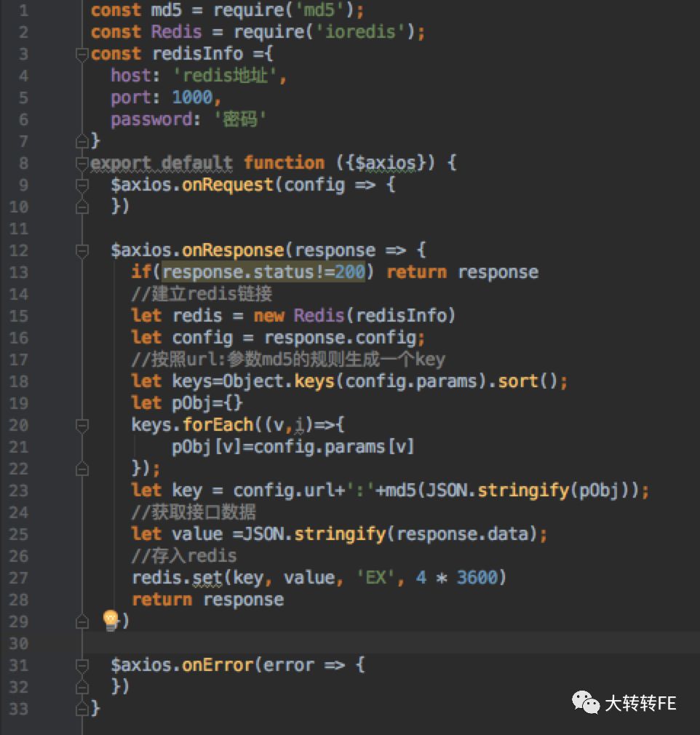Screen dimensions: 700x735
Task: Click line number 27 in the gutter
Action: [x=19, y=578]
